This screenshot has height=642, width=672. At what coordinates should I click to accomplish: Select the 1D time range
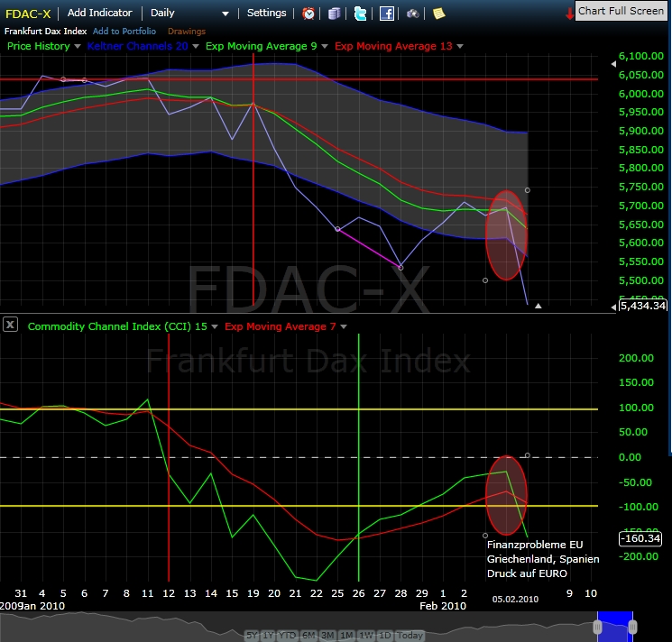tap(385, 635)
